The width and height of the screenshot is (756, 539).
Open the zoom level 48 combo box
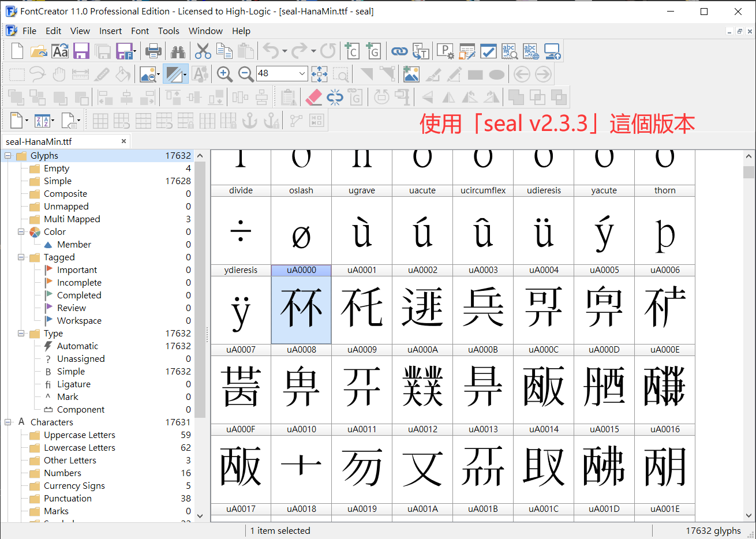(282, 73)
